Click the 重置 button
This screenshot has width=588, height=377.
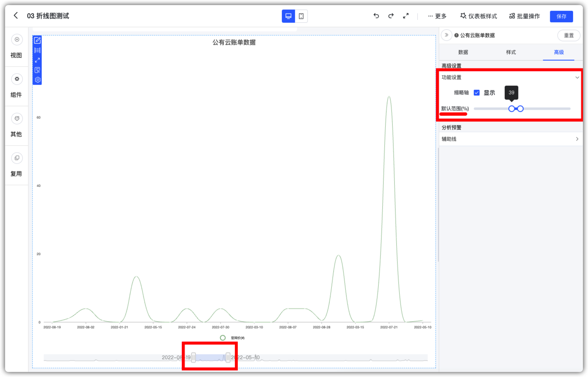[x=569, y=35]
